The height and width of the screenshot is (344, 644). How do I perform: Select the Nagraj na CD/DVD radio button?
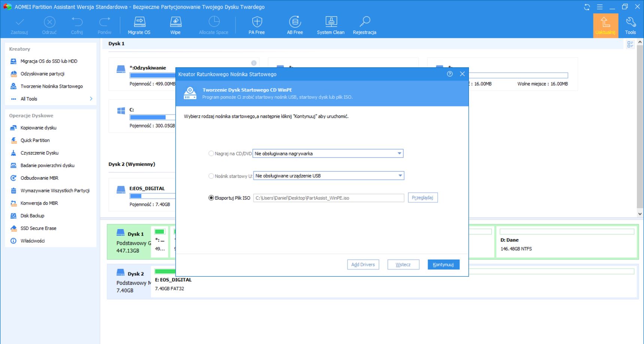pos(211,153)
